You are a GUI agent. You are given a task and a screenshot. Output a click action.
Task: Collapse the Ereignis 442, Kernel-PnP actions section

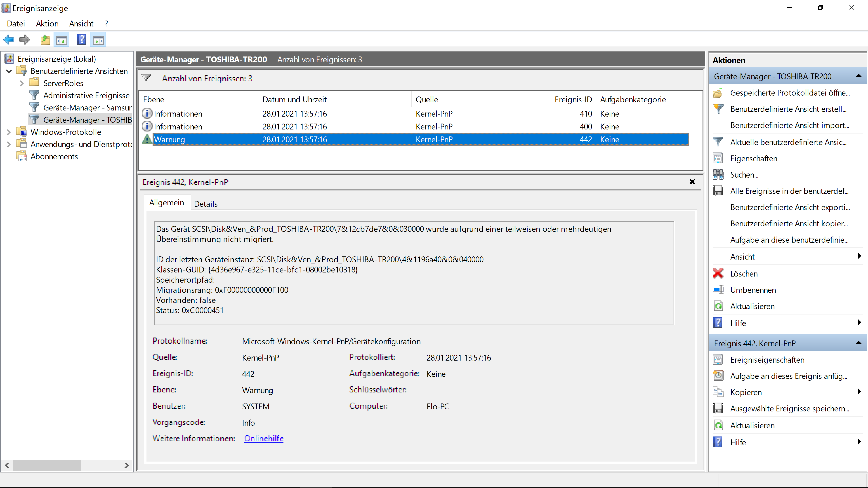(859, 343)
